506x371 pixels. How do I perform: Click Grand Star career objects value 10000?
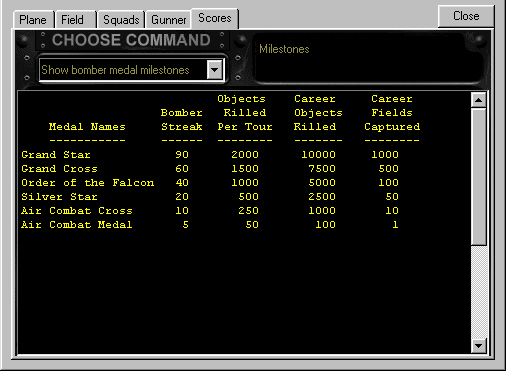coord(318,155)
